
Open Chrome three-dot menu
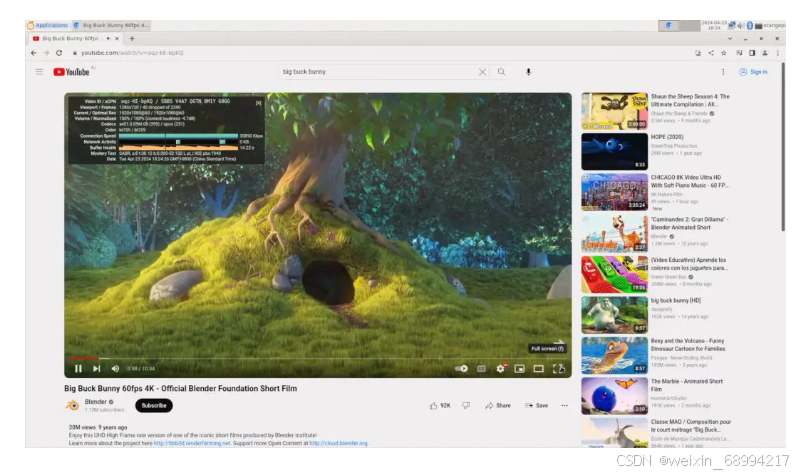[x=778, y=53]
